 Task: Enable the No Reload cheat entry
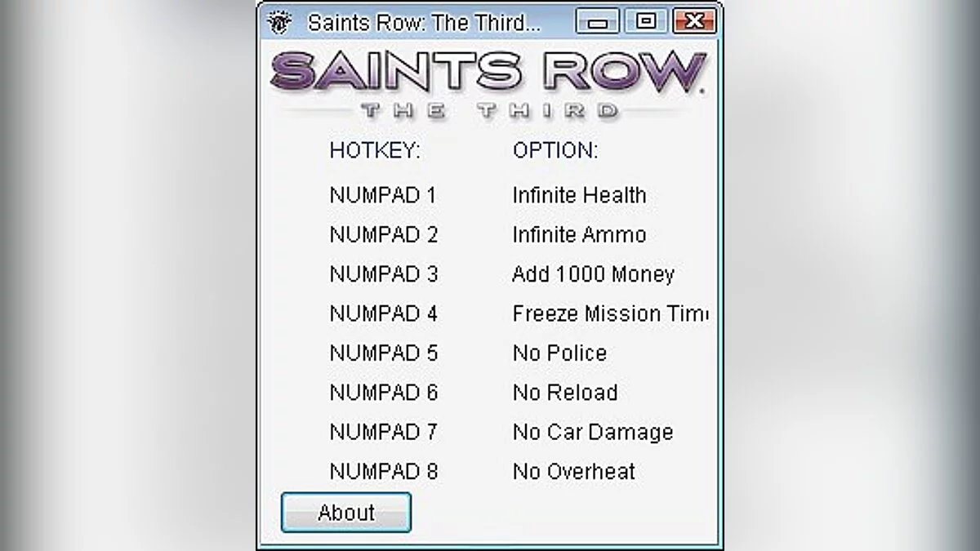[x=564, y=393]
